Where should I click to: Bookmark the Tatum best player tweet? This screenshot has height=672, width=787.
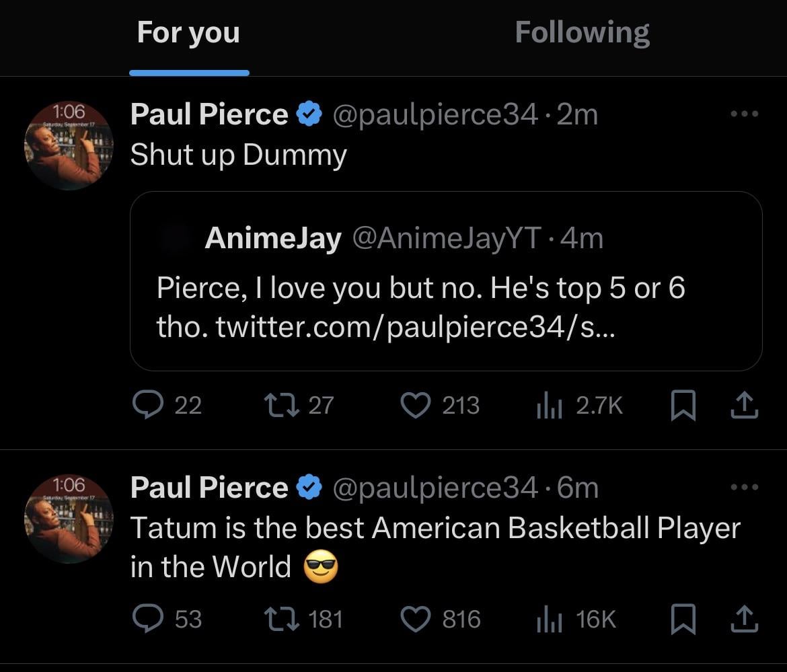click(681, 620)
